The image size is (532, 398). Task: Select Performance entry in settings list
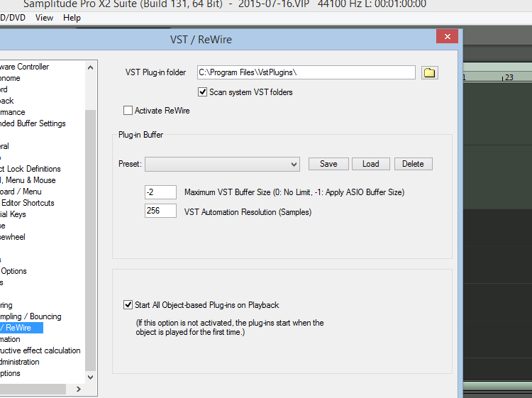[x=13, y=112]
